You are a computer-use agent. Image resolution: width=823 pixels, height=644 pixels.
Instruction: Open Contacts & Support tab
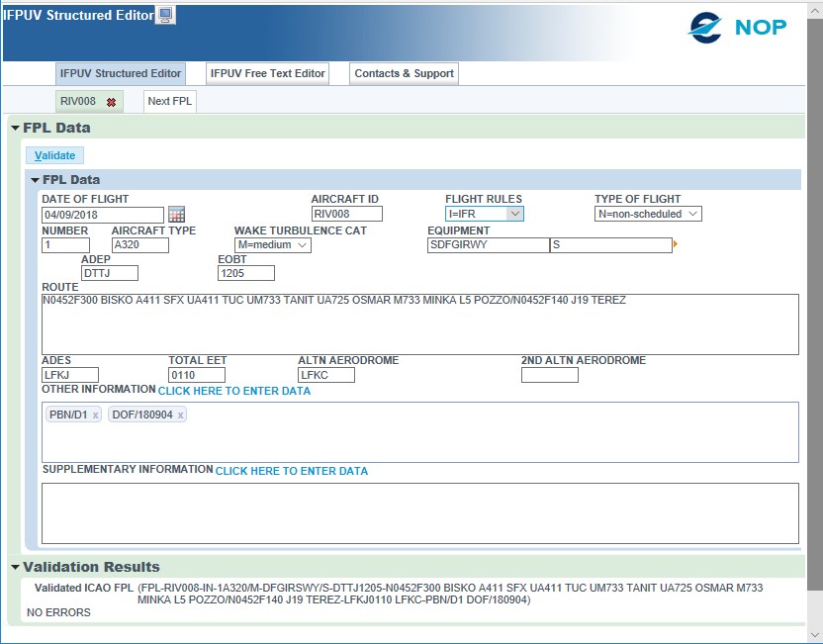click(405, 73)
